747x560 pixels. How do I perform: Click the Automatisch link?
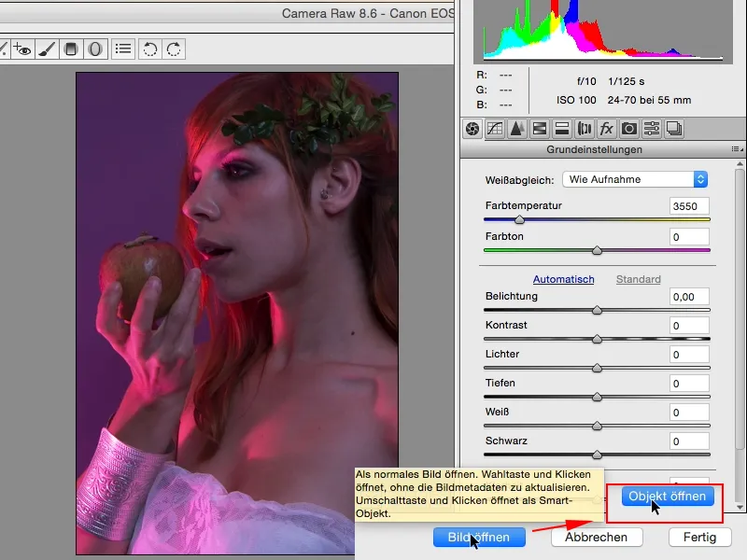click(564, 279)
